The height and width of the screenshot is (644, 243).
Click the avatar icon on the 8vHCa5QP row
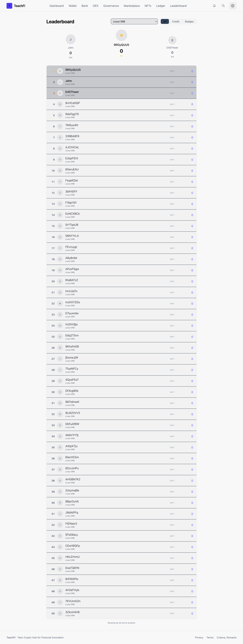pos(60,104)
